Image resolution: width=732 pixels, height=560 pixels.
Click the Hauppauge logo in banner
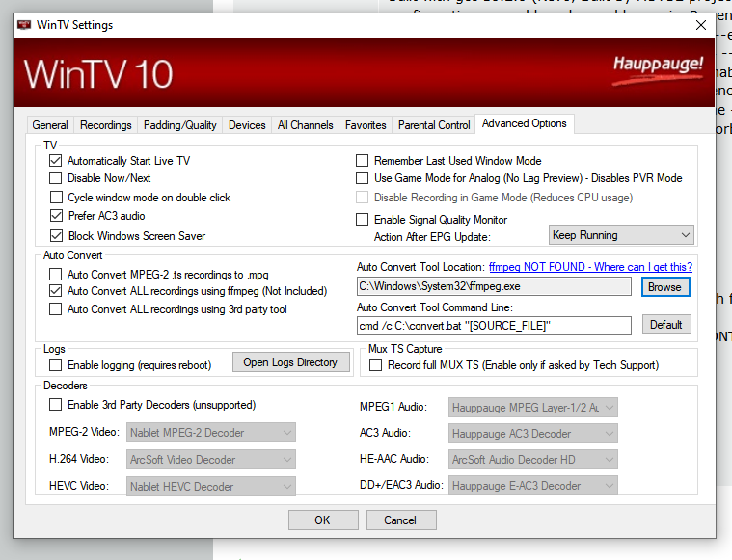coord(658,70)
